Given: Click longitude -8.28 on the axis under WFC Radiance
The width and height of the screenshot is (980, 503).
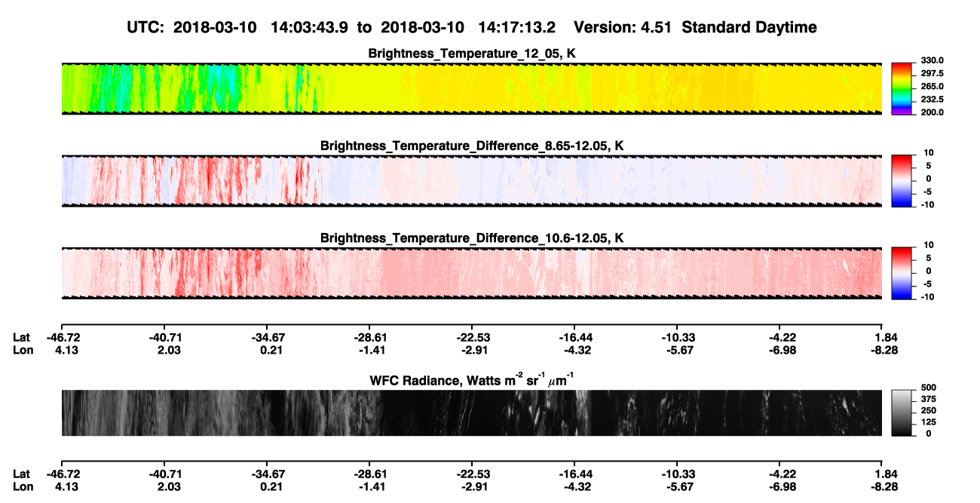Looking at the screenshot, I should (x=883, y=486).
